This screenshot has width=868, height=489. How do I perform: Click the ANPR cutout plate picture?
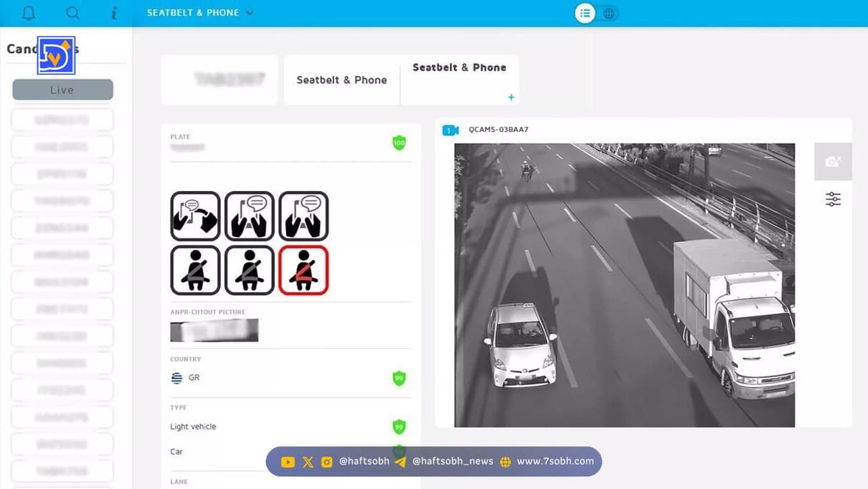[x=214, y=330]
